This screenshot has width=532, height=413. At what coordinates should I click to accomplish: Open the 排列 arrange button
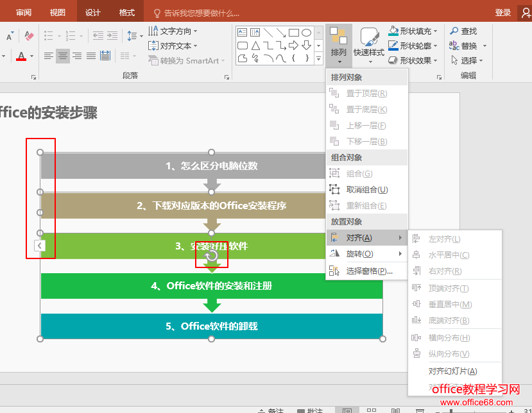(x=339, y=46)
